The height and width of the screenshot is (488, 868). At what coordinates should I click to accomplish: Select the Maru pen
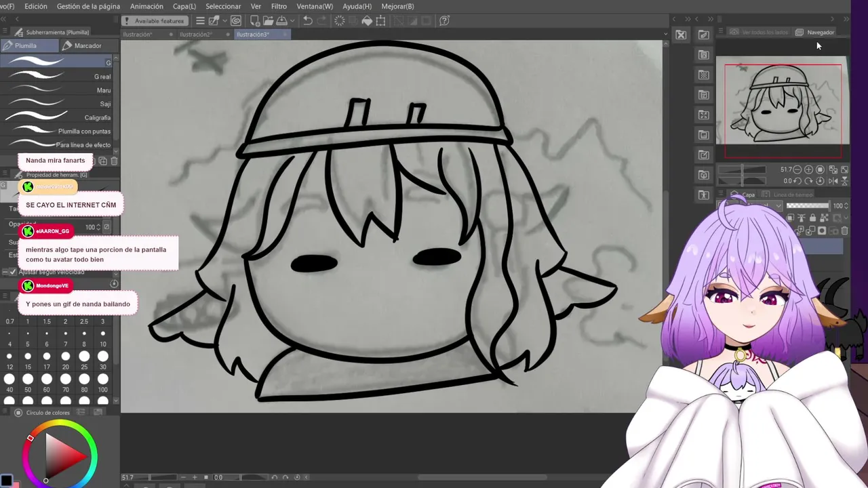[x=57, y=90]
